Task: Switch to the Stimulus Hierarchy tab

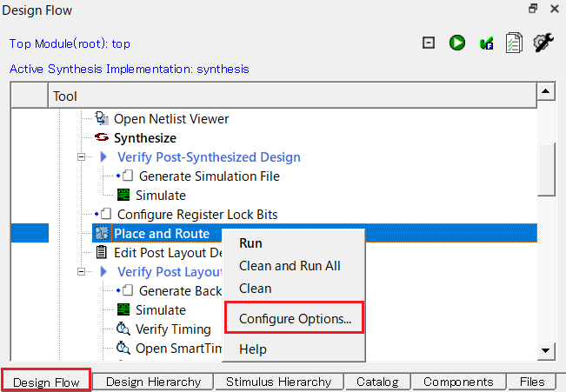Action: [x=278, y=382]
